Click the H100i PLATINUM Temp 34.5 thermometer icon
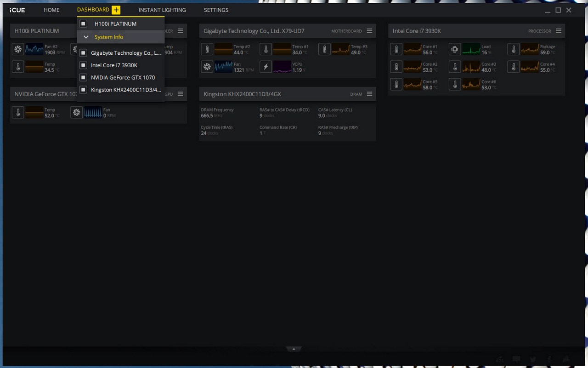 tap(18, 67)
